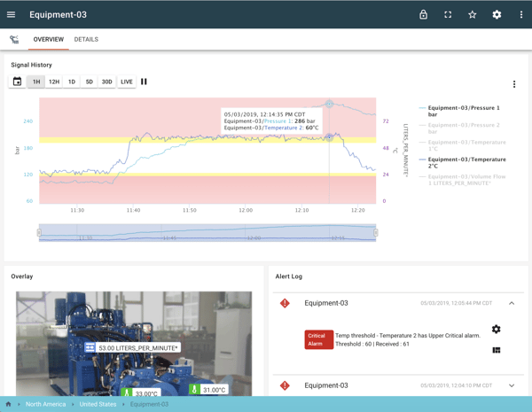Open the header three-dot overflow menu
Viewport: 532px width, 412px height.
coord(520,15)
